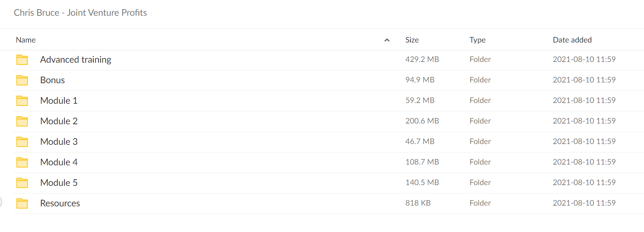644x232 pixels.
Task: Click the Module 5 folder icon
Action: [x=22, y=183]
